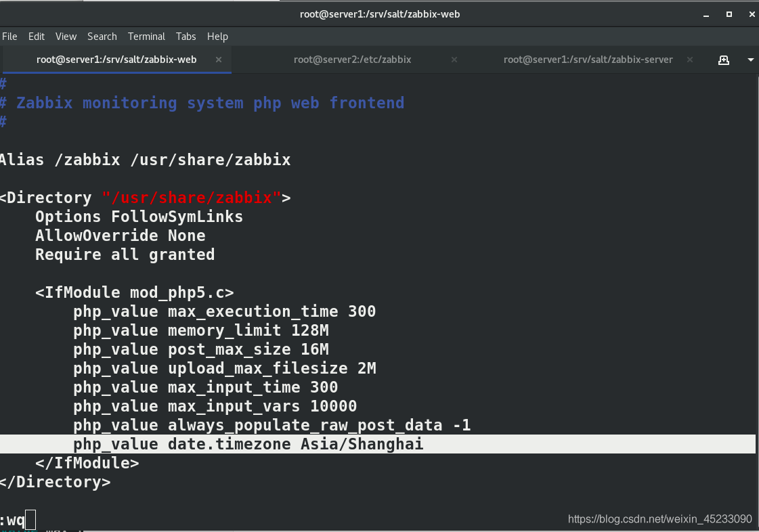
Task: Click the 'post_max_size 16M' line
Action: pyautogui.click(x=201, y=349)
